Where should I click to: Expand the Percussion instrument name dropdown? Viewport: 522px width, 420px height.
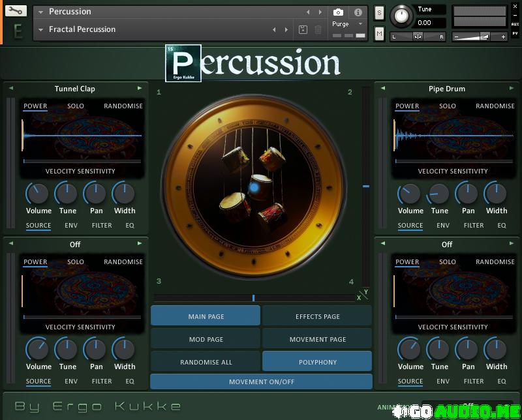[x=41, y=12]
